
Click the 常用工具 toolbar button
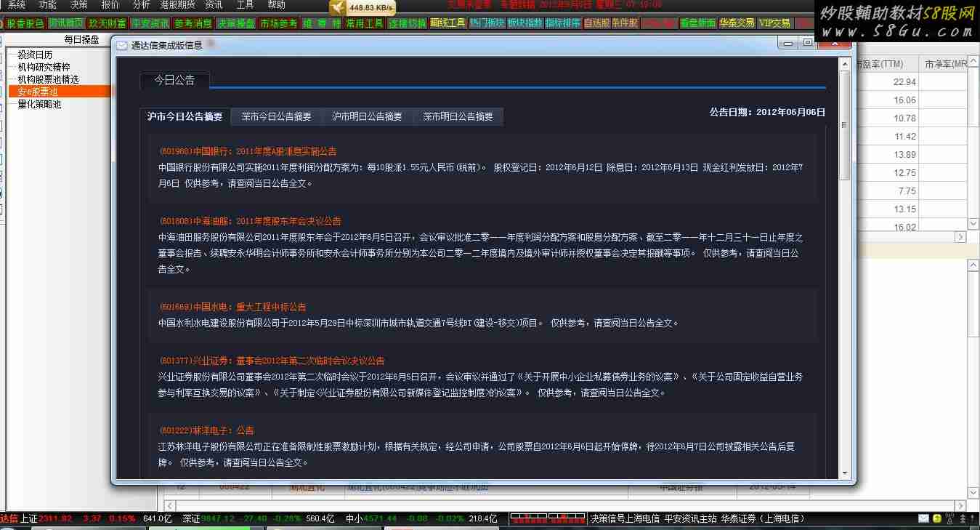click(x=365, y=23)
